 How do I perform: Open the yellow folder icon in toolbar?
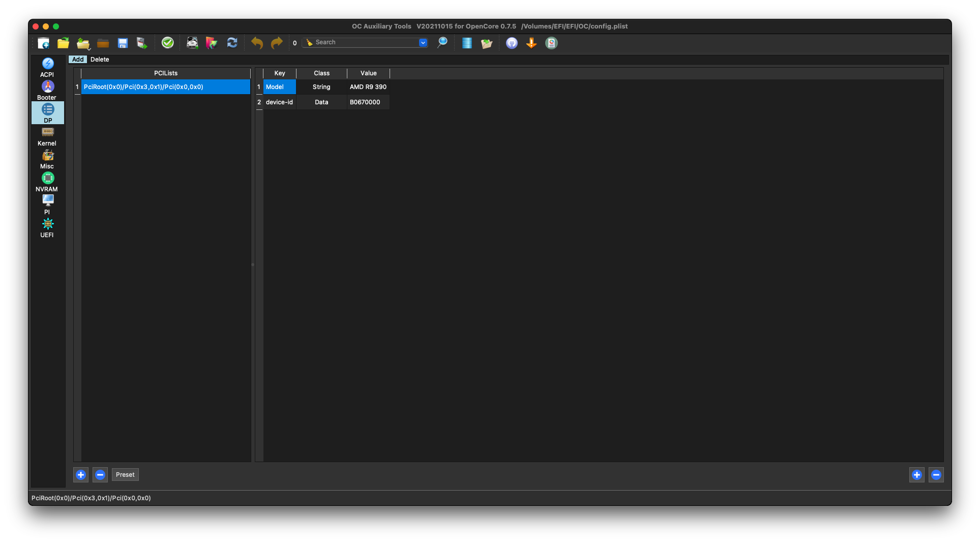[63, 43]
